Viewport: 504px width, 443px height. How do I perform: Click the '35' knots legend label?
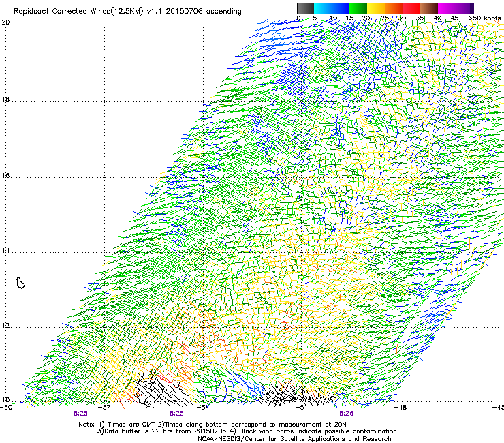(420, 18)
